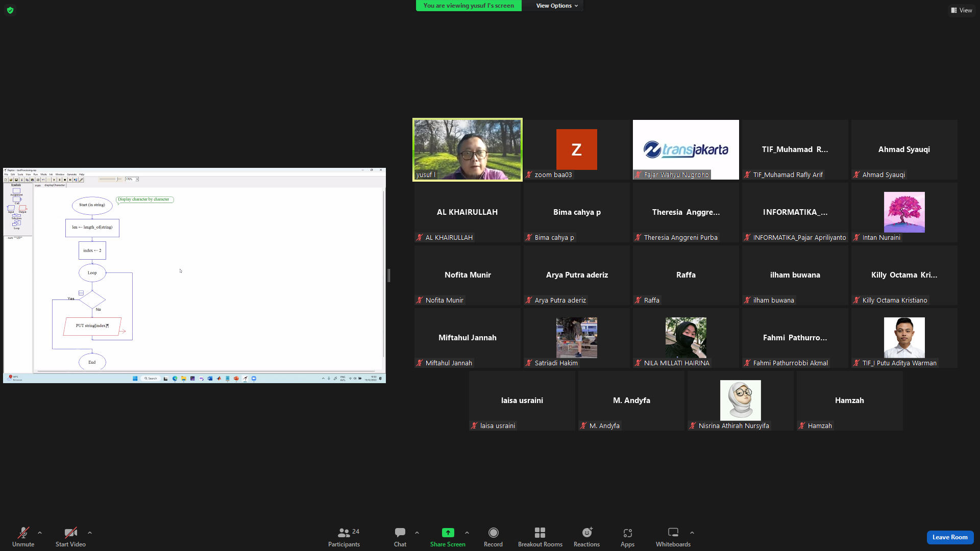Click the Step to next icon in Raptor
The image size is (980, 551).
(x=70, y=180)
